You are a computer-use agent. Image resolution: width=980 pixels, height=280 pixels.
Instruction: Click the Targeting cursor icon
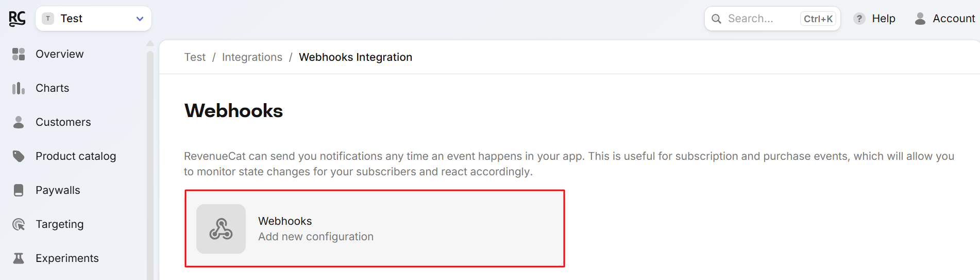(19, 224)
